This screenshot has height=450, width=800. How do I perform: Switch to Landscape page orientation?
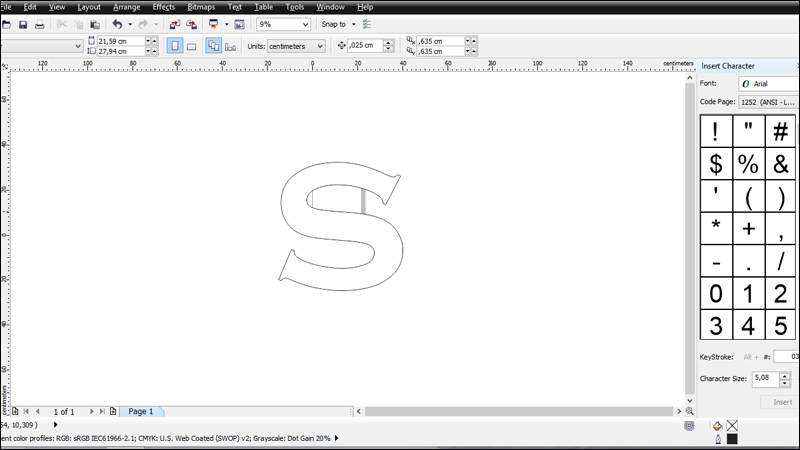click(191, 46)
